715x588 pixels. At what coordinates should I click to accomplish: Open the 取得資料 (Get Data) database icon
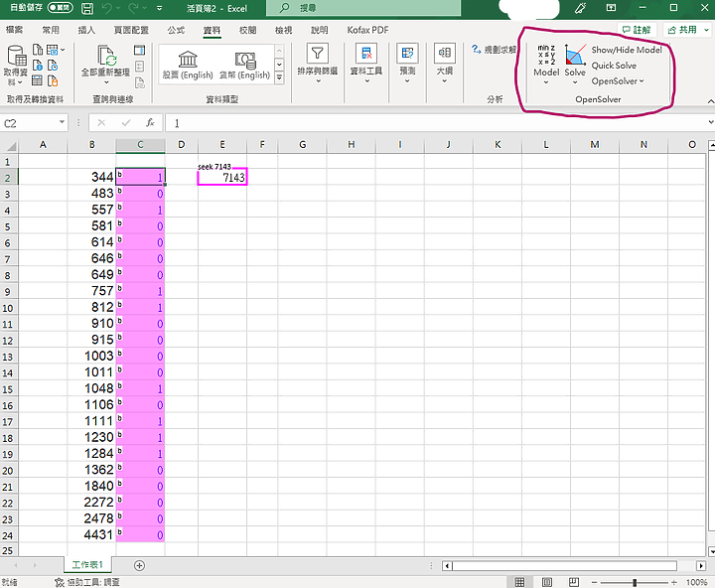(x=16, y=56)
